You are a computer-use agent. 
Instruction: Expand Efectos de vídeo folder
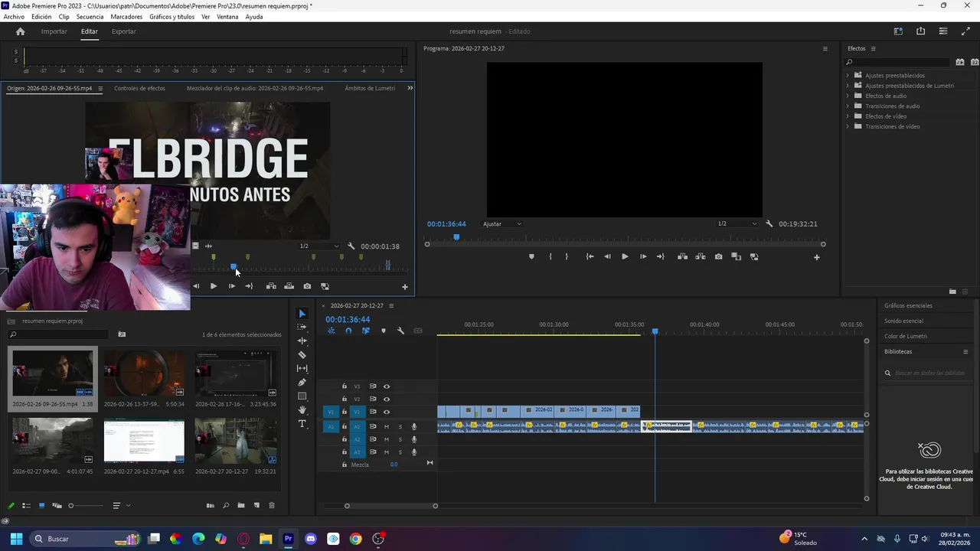(x=848, y=116)
